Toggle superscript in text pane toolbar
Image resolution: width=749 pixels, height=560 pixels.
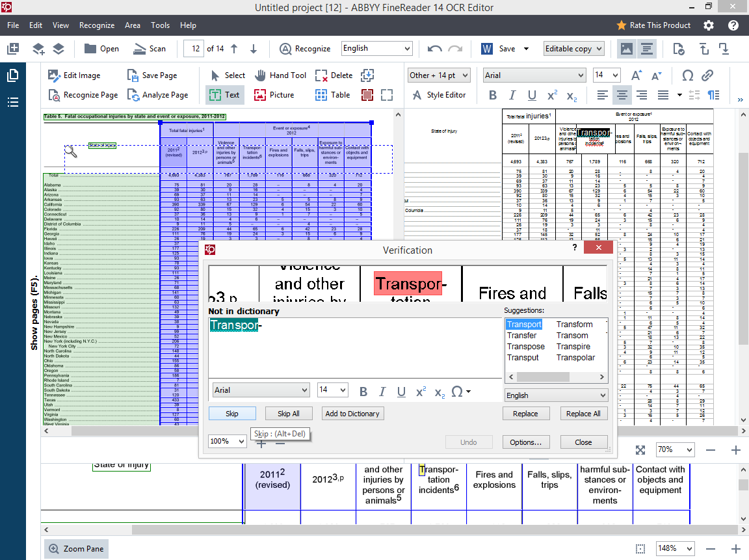(x=552, y=95)
